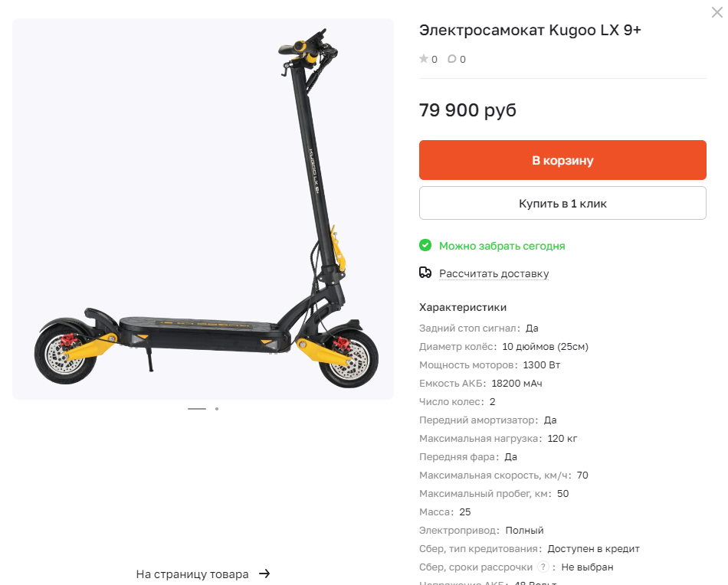Select the second image slider dot
The image size is (728, 585).
click(x=217, y=409)
